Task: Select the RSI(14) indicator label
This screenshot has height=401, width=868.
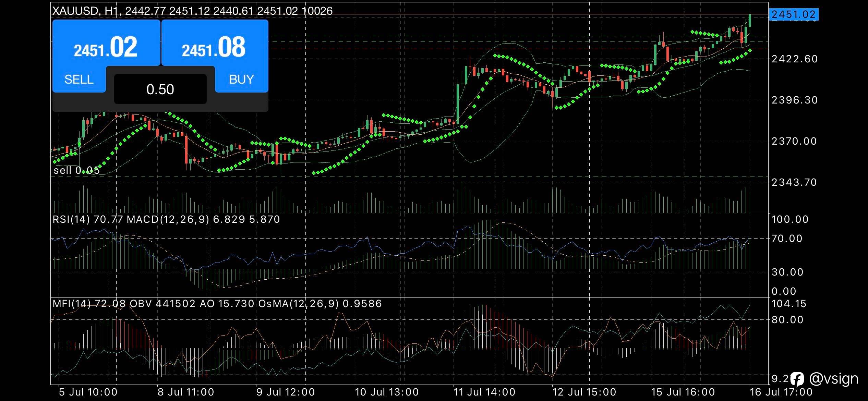Action: click(71, 219)
